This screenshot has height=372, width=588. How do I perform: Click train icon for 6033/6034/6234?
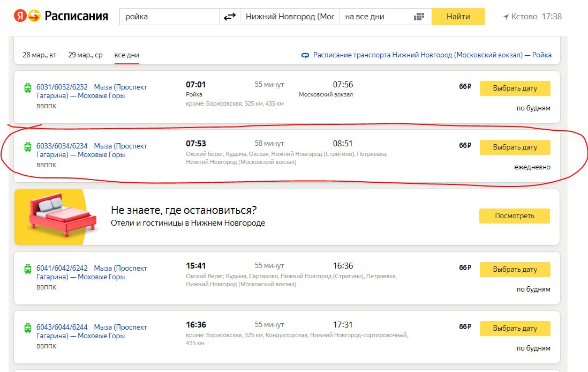(x=28, y=147)
